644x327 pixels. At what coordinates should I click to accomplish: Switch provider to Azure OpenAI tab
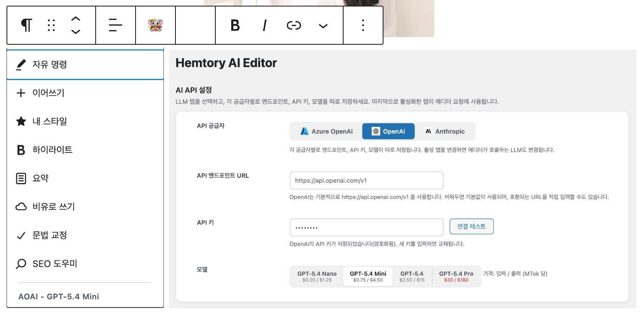pyautogui.click(x=326, y=131)
